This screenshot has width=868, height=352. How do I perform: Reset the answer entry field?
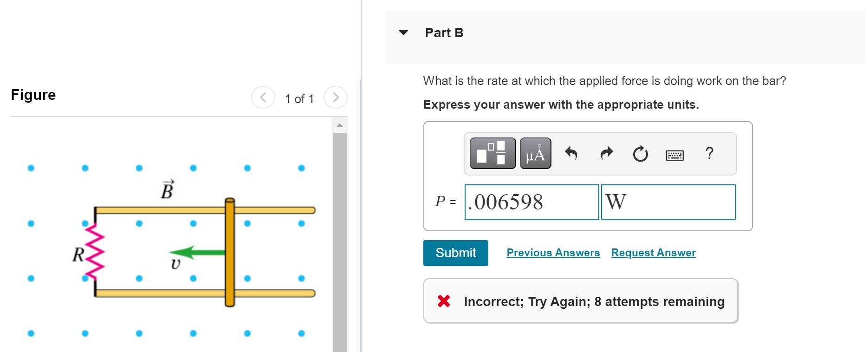pyautogui.click(x=640, y=154)
